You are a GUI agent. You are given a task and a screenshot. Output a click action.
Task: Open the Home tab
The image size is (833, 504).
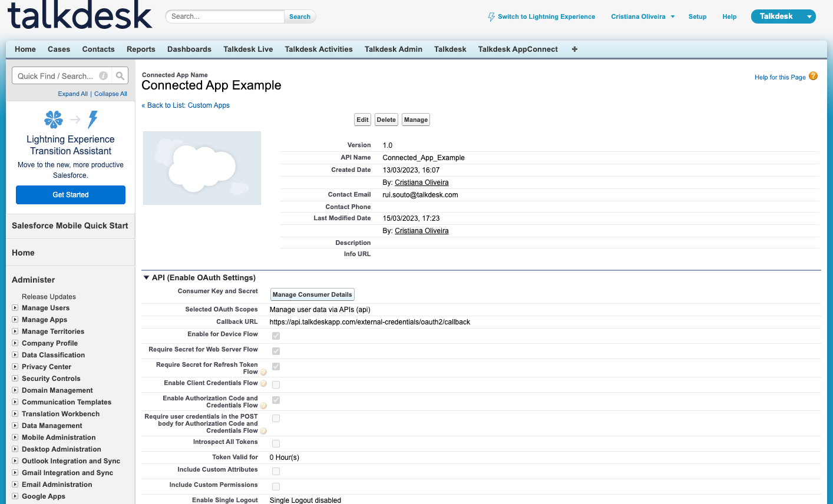[25, 49]
